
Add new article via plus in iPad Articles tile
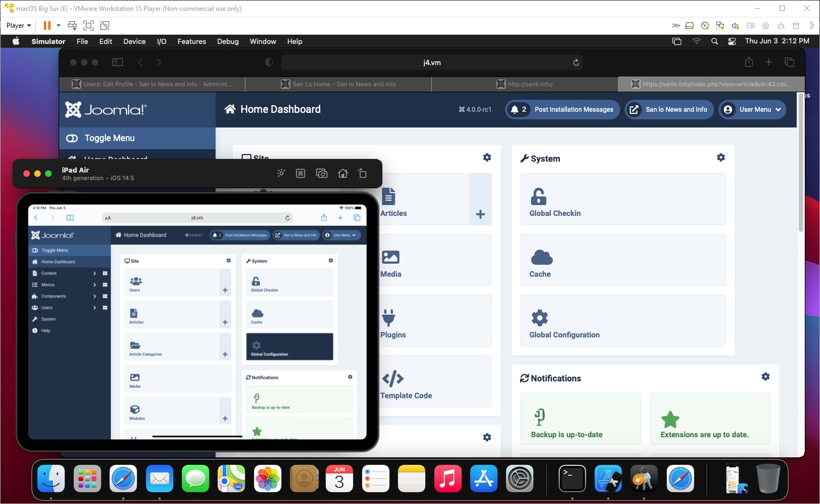[x=225, y=322]
